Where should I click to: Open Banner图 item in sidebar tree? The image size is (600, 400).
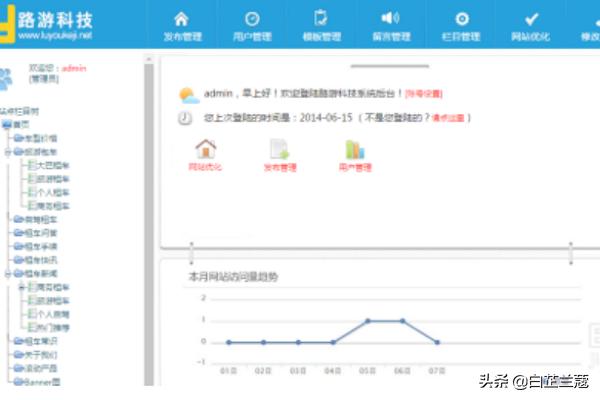click(42, 381)
